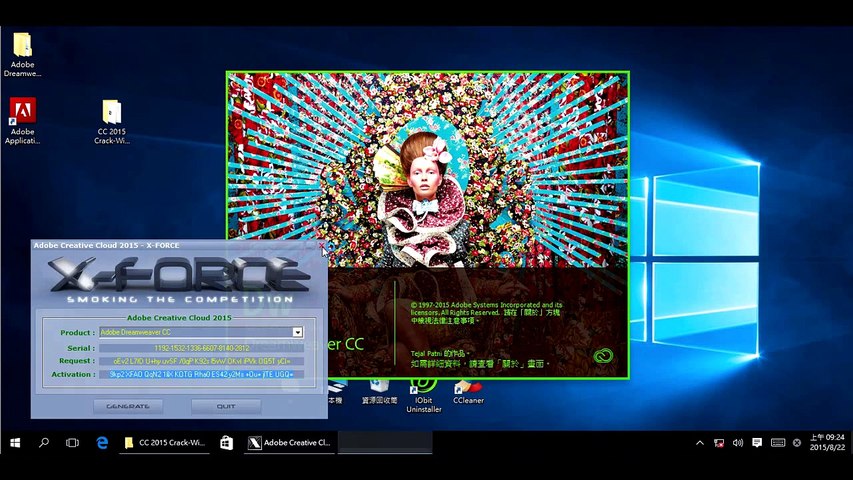Select the blank active taskbar button

pos(385,443)
